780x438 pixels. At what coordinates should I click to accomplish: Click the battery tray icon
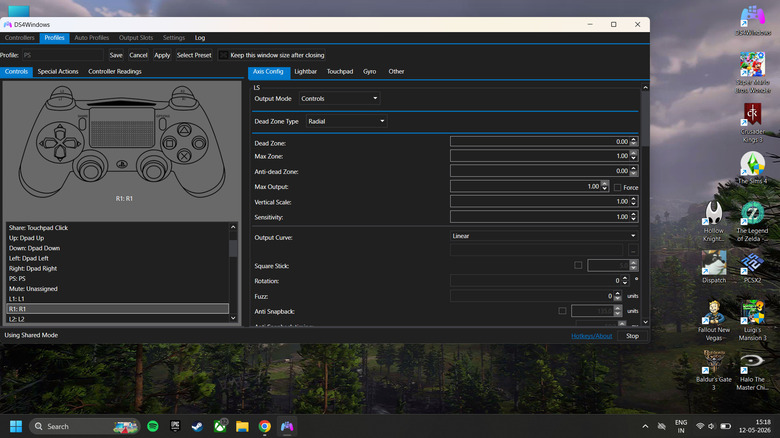tap(726, 427)
